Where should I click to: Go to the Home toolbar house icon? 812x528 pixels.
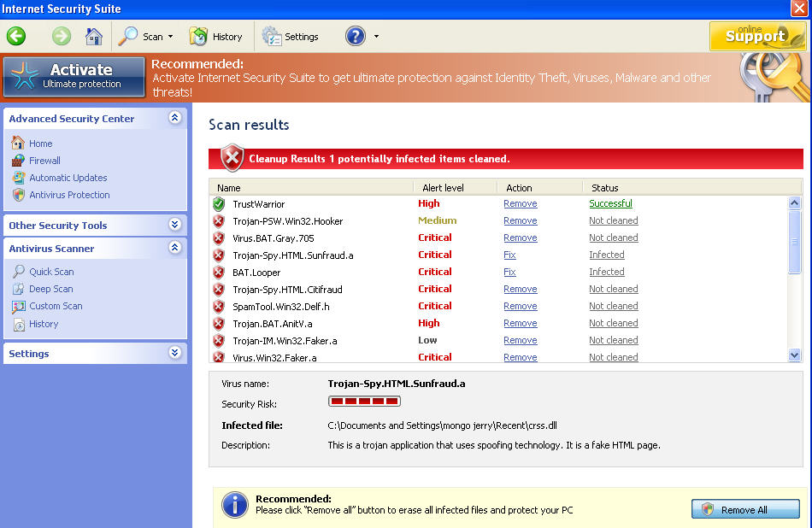[94, 36]
